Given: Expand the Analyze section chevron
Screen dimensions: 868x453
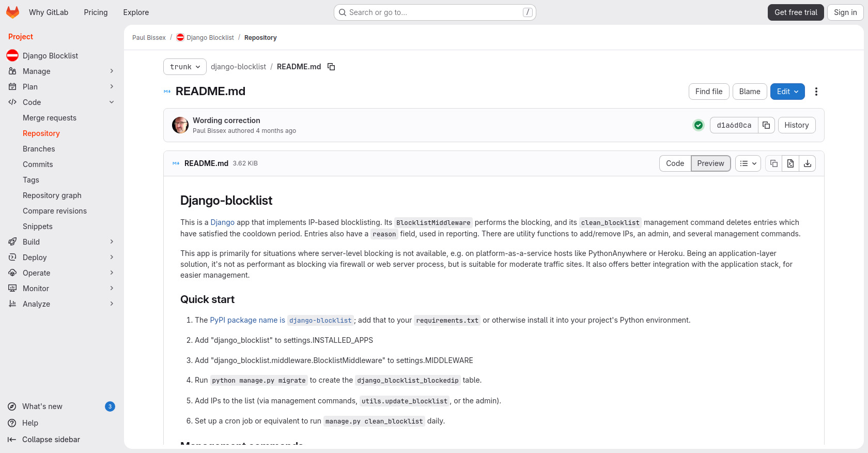Looking at the screenshot, I should point(112,304).
